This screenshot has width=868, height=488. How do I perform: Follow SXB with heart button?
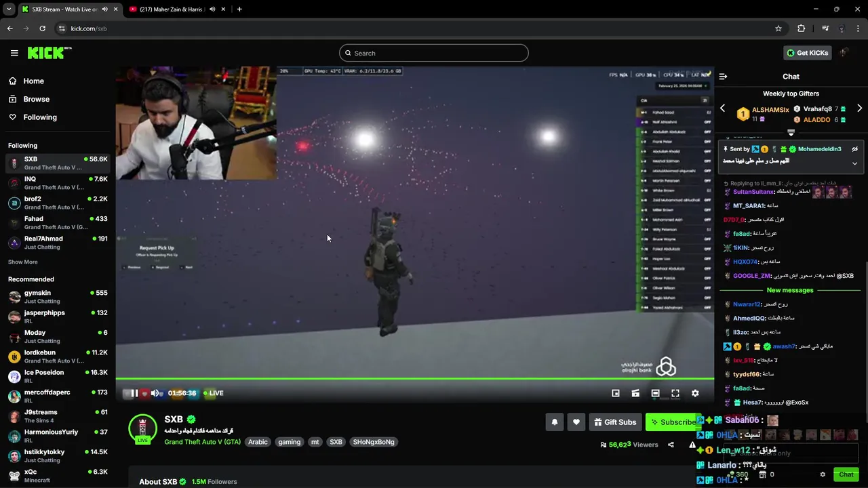point(576,422)
